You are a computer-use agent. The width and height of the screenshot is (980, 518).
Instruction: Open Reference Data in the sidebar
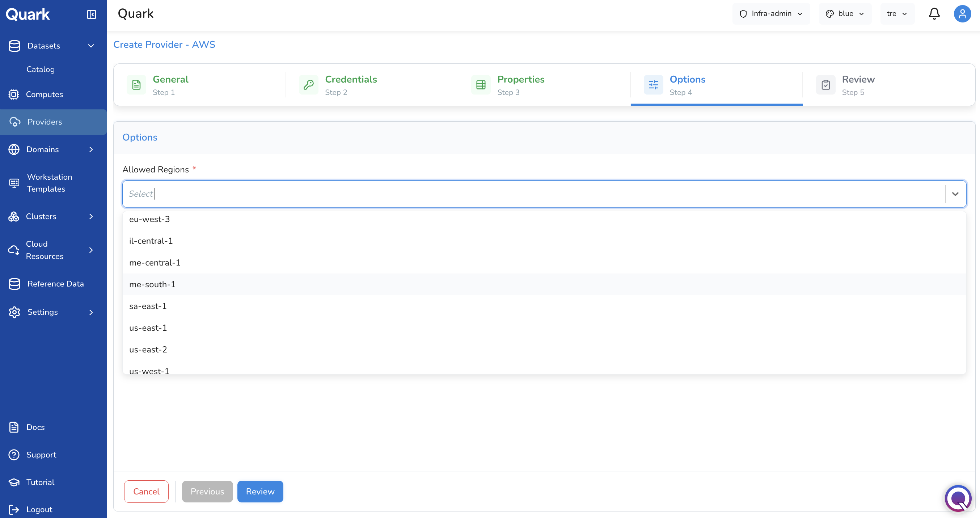tap(55, 284)
